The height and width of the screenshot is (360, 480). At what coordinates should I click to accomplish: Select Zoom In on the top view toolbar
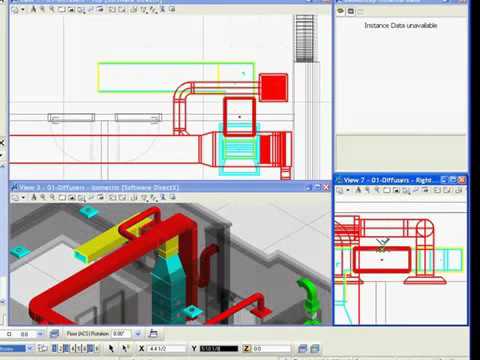pos(42,9)
